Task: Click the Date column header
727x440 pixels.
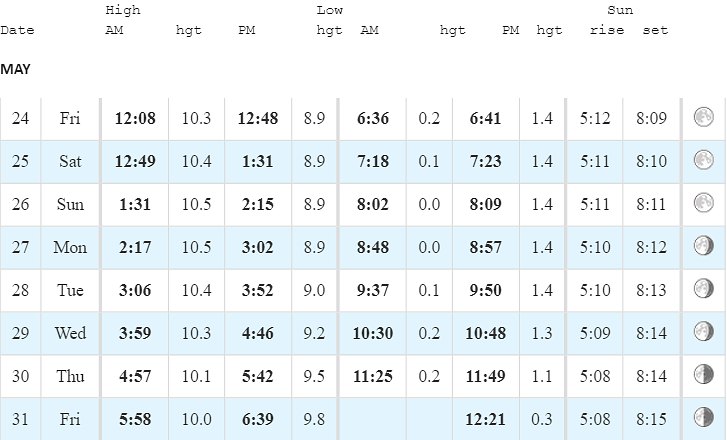Action: point(17,31)
